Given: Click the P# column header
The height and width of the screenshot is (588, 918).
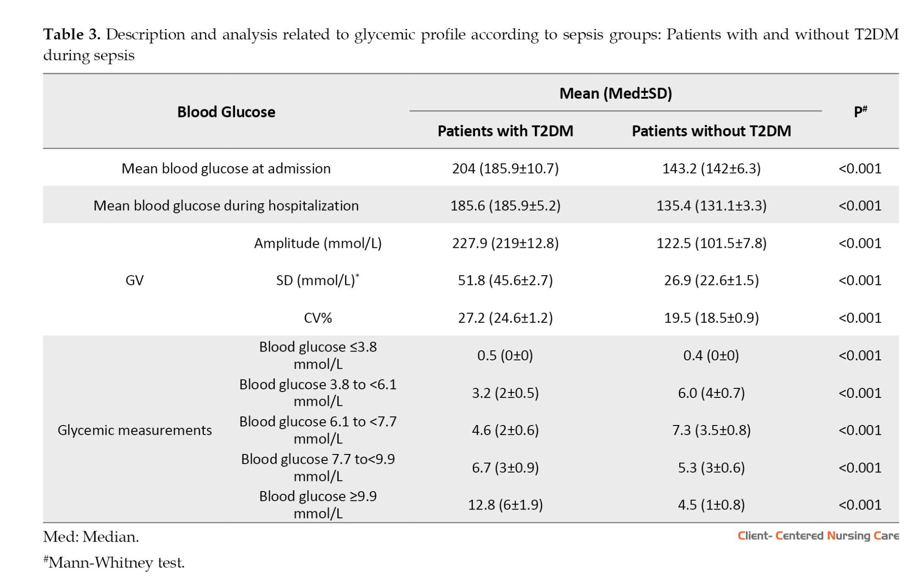Looking at the screenshot, I should (x=860, y=112).
